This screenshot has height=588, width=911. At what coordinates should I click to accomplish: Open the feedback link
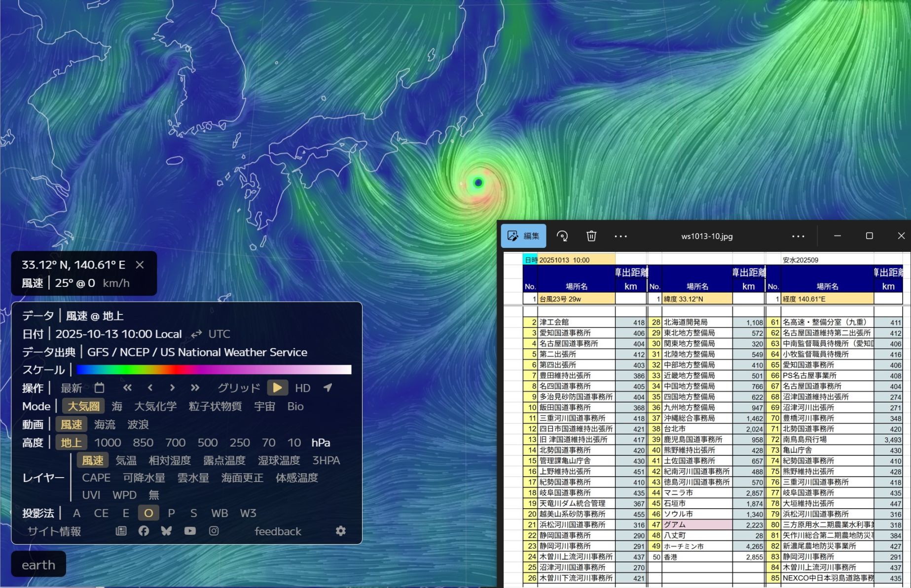278,531
